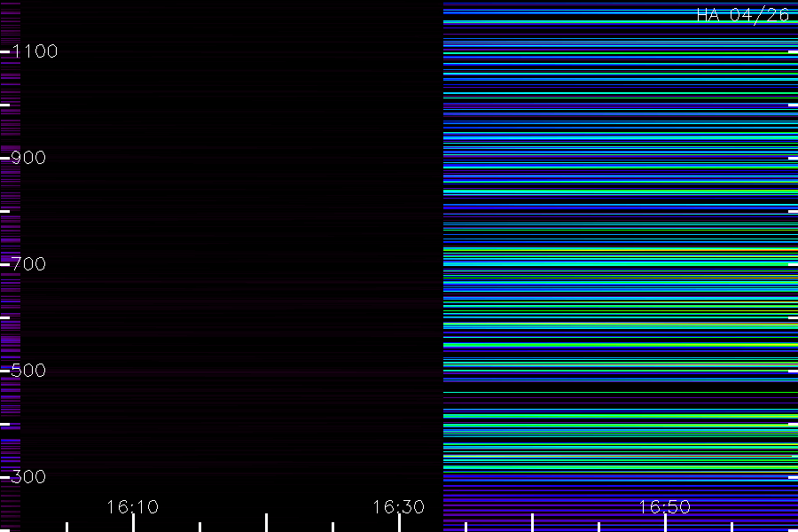Screen dimensions: 798x532
Task: Click the 1100 frequency axis label
Action: coord(35,51)
